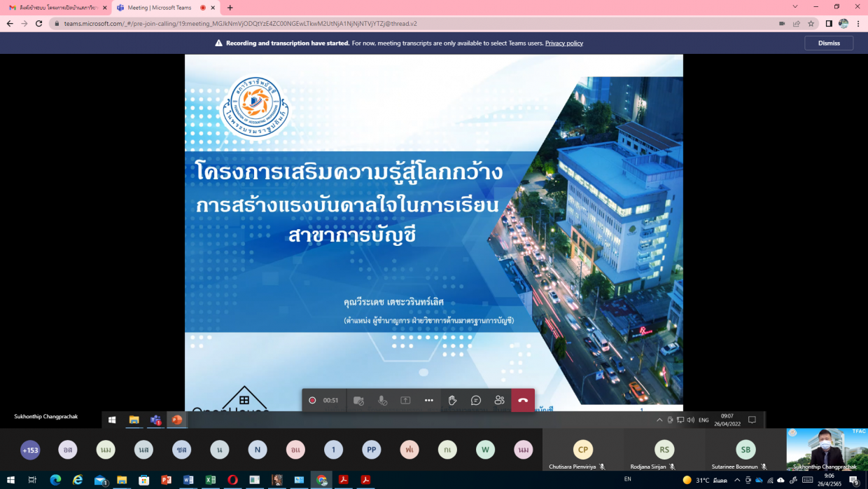This screenshot has width=868, height=489.
Task: Open Chrome's three-dot menu
Action: click(x=858, y=23)
